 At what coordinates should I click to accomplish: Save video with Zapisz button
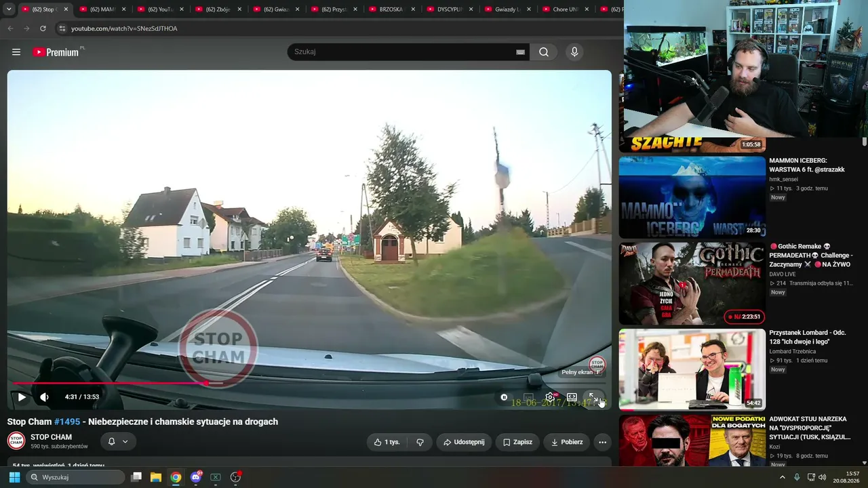[517, 442]
